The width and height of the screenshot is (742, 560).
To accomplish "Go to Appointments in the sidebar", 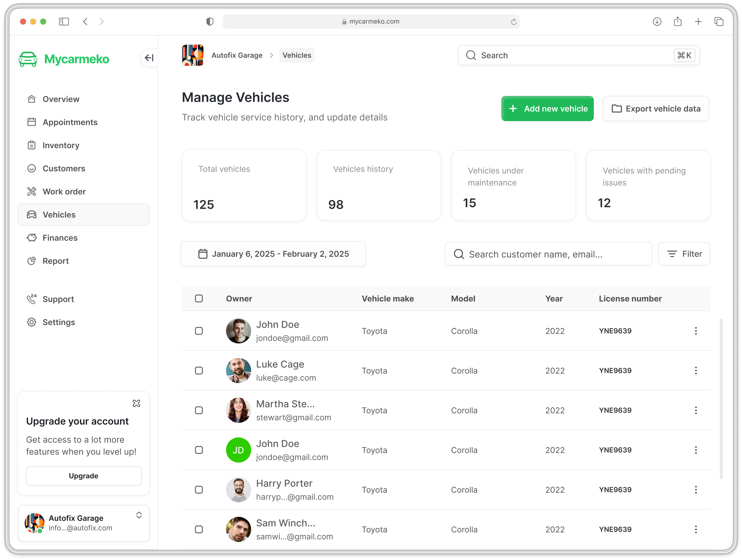I will tap(70, 122).
